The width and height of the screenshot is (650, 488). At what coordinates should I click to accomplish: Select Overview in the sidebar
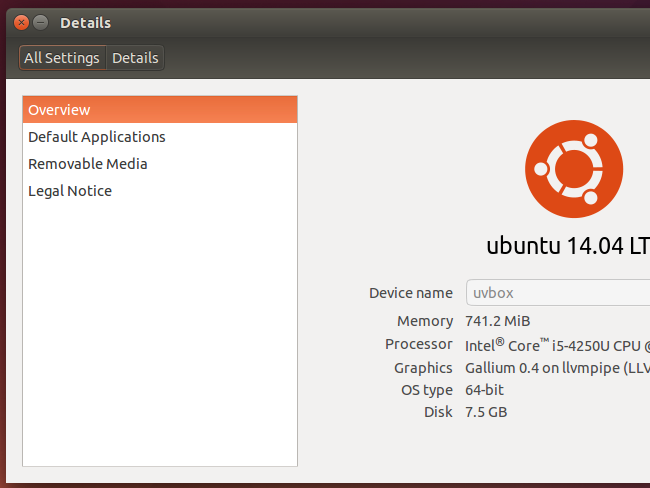pyautogui.click(x=160, y=110)
